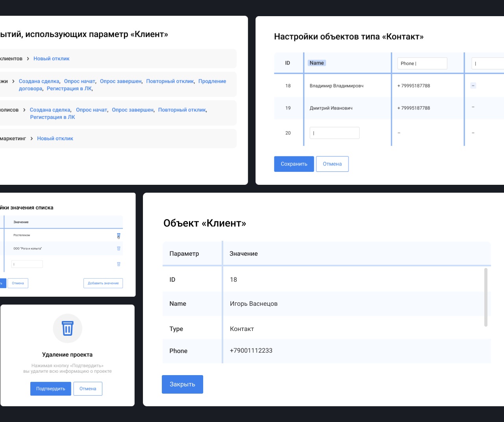The height and width of the screenshot is (422, 504).
Task: Click the Ростелеком value text
Action: pos(22,235)
